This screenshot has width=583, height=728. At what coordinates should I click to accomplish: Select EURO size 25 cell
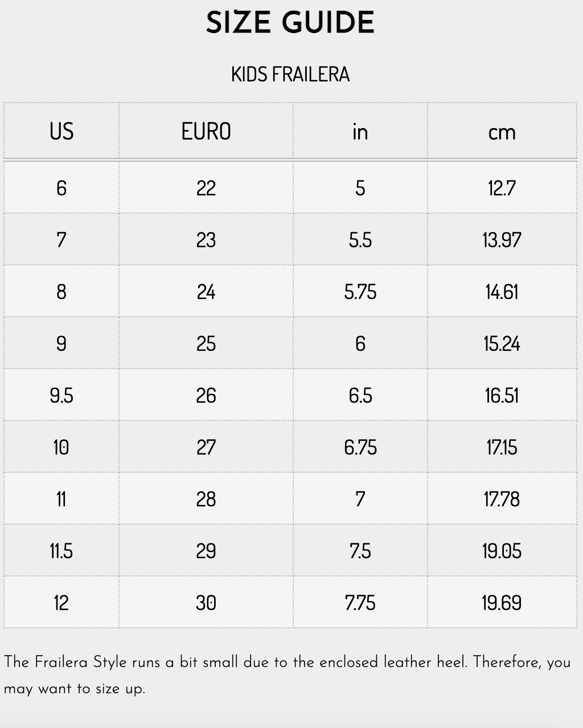[x=206, y=343]
